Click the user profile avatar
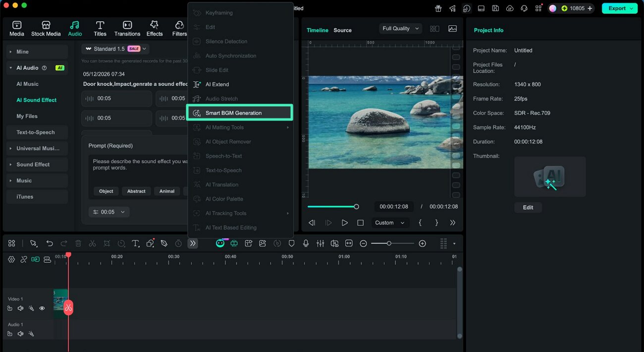The image size is (644, 352). click(553, 8)
